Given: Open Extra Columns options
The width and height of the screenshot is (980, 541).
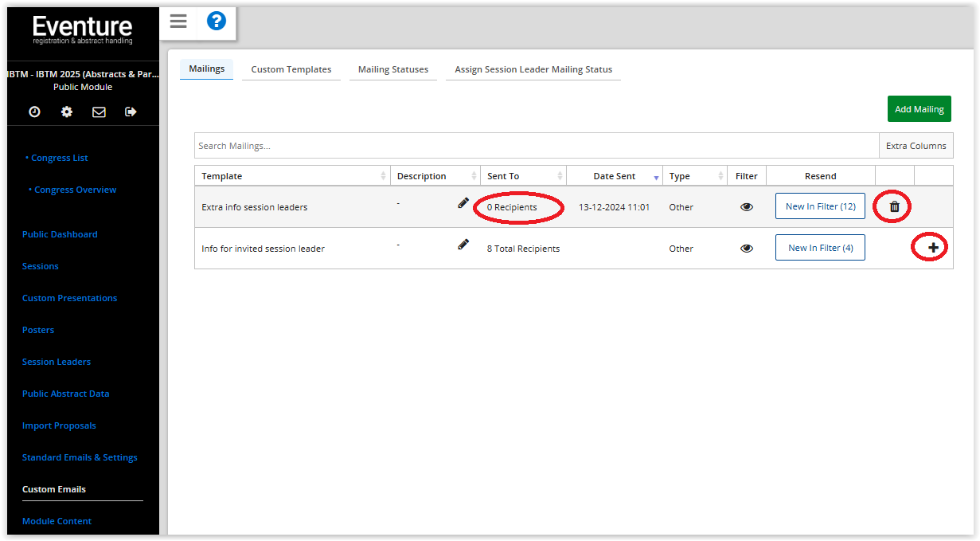Looking at the screenshot, I should tap(916, 146).
